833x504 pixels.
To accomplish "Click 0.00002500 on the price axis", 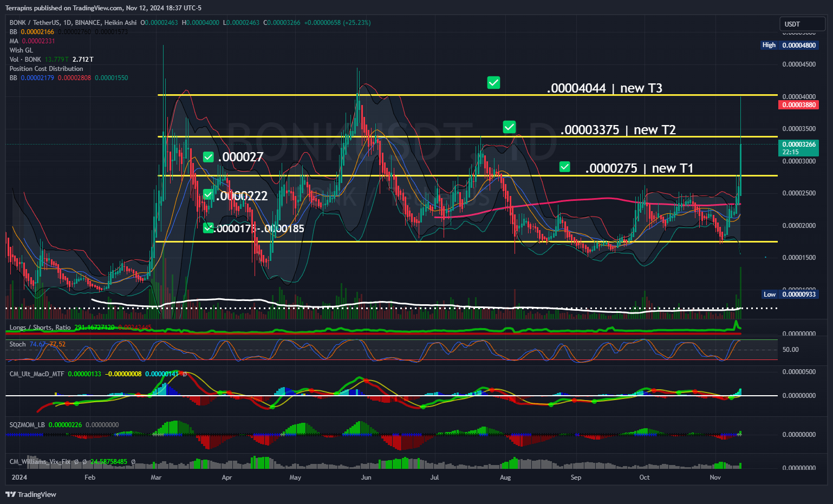I will 799,193.
